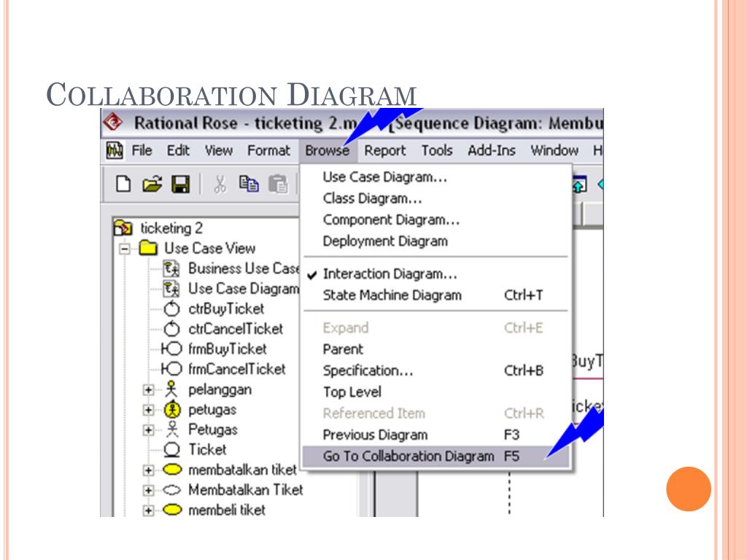Click the Petugas actor stick figure icon
The image size is (747, 560).
[x=172, y=429]
